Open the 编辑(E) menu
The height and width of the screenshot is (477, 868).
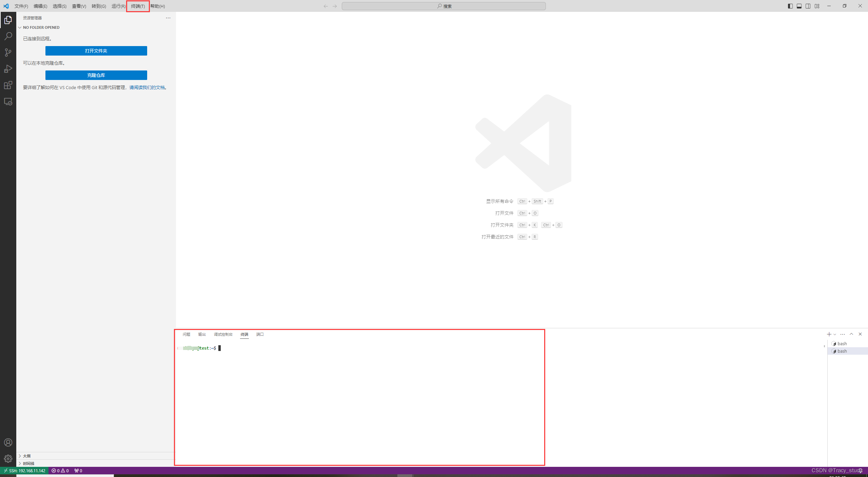[40, 6]
